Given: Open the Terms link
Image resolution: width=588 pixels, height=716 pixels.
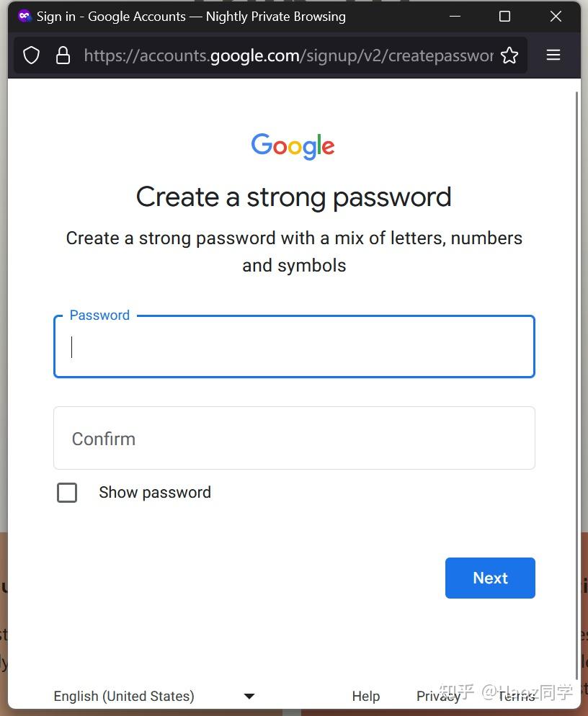Looking at the screenshot, I should coord(517,696).
